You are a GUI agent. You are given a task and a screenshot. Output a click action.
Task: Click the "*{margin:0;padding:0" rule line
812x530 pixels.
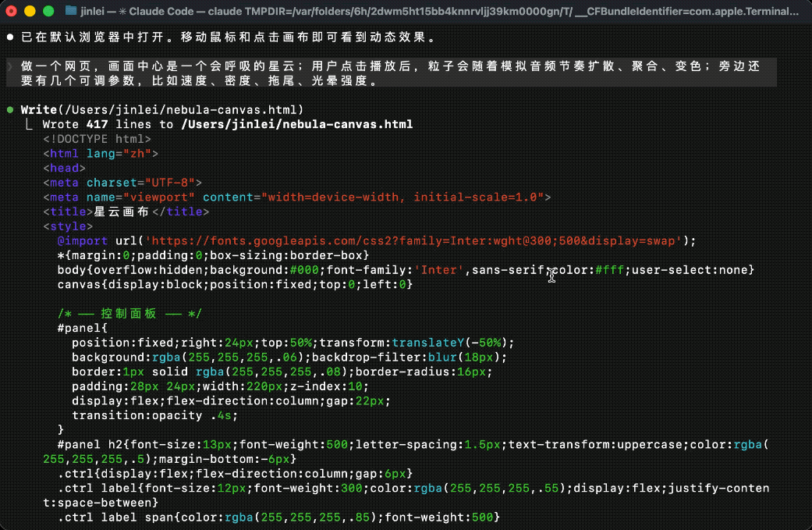[x=214, y=255]
